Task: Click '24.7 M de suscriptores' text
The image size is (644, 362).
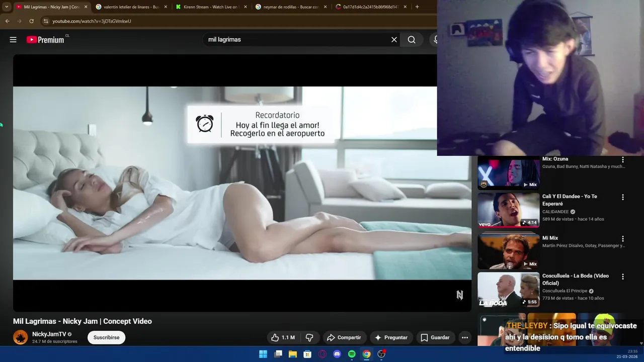Action: click(55, 341)
